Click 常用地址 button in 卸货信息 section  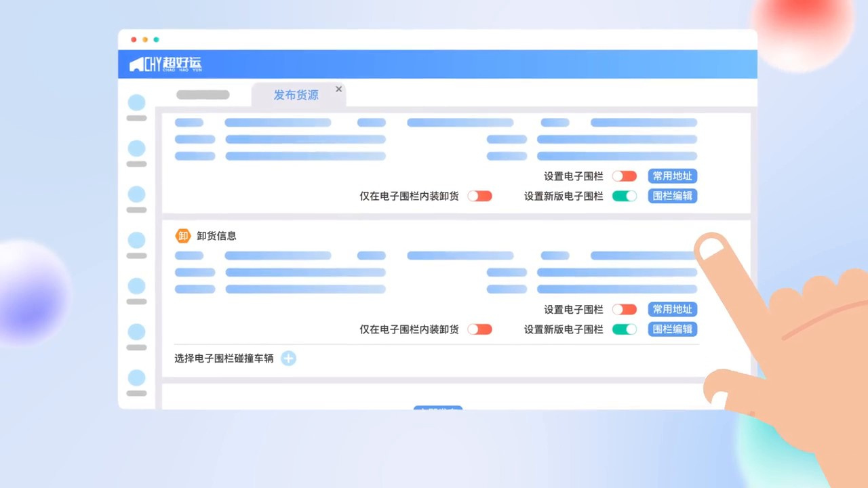pyautogui.click(x=672, y=310)
